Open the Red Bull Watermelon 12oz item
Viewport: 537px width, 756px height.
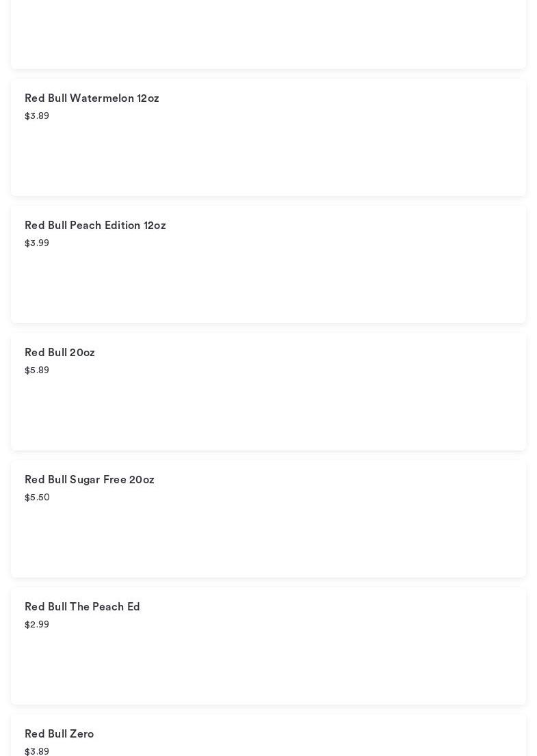[x=92, y=98]
